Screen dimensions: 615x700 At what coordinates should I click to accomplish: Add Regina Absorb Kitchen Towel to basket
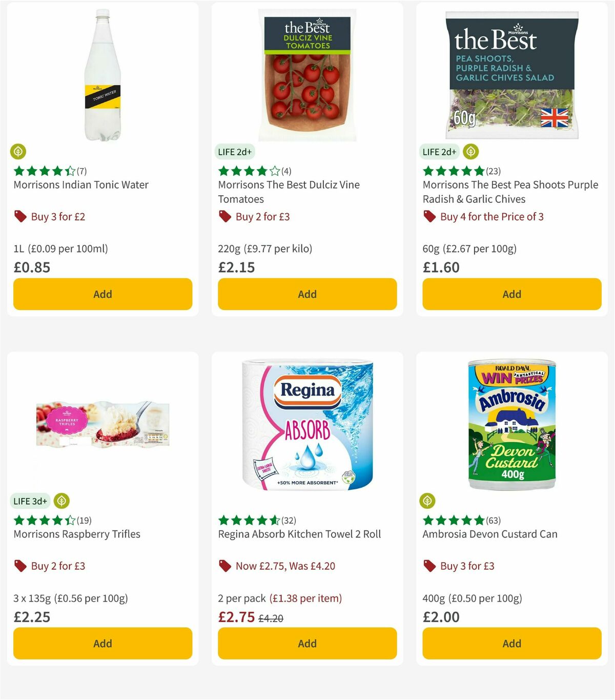tap(306, 643)
